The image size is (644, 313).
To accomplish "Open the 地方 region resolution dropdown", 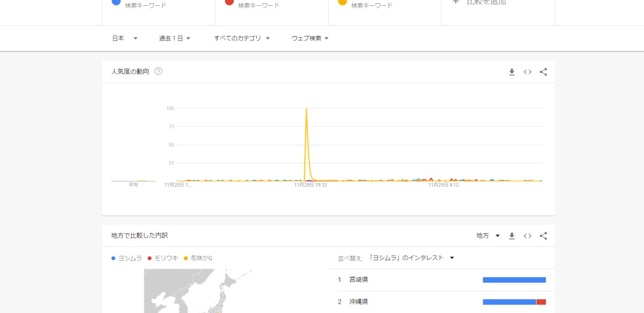I will tap(488, 236).
